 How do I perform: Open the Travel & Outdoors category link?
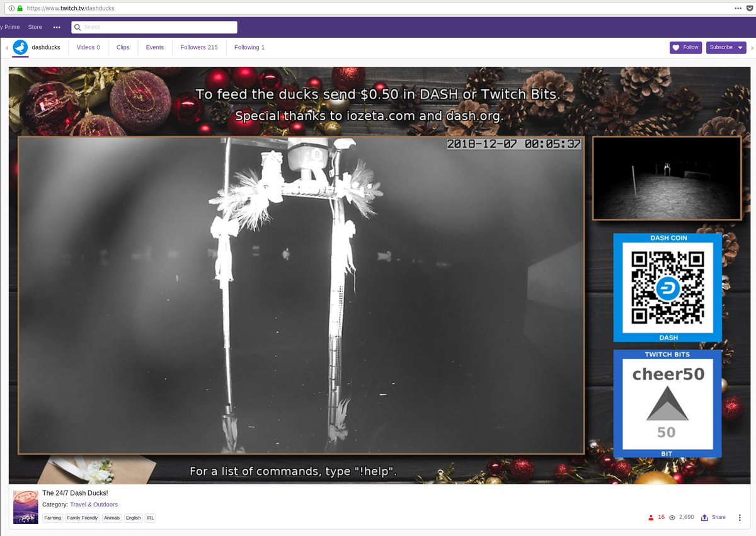[x=94, y=505]
